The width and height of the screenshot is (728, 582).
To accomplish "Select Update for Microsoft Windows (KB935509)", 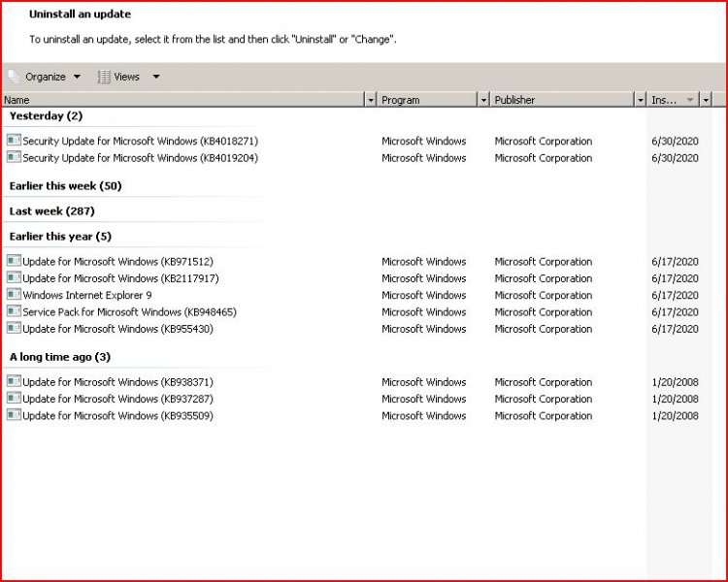I will coord(117,416).
